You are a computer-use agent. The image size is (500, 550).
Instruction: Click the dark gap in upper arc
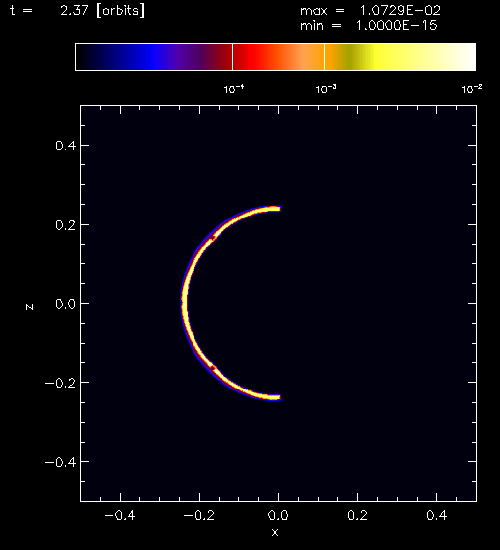[x=212, y=238]
